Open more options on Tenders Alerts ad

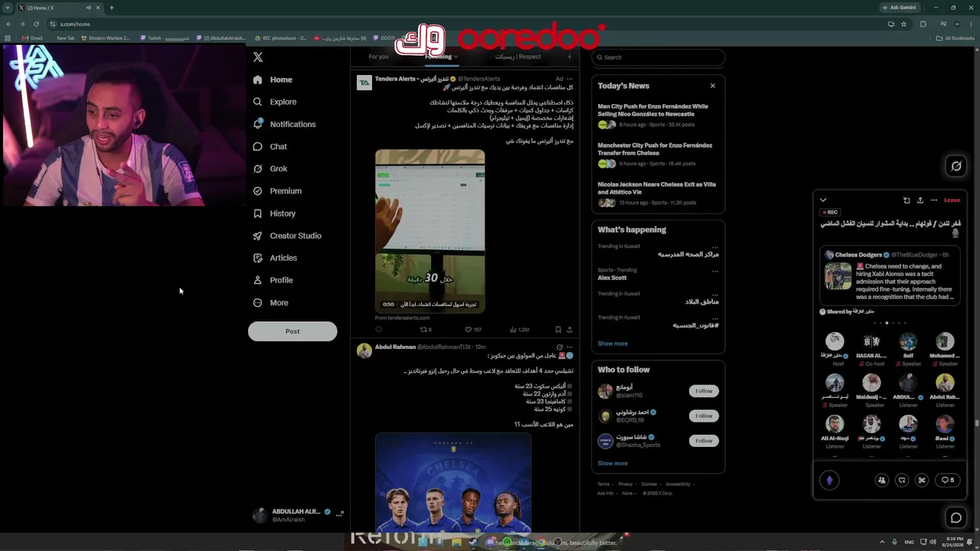[569, 79]
